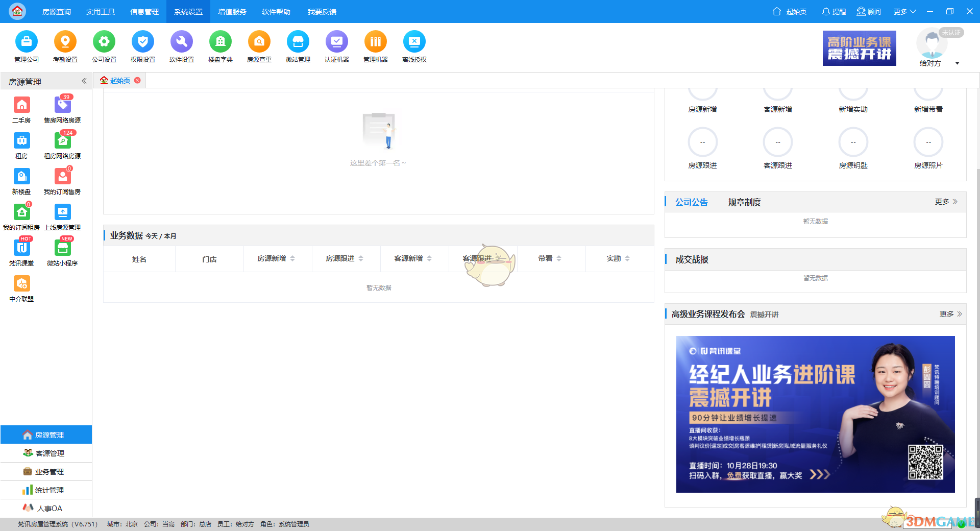Screen dimensions: 980x531
Task: Open the 实用工具 menu
Action: [101, 11]
